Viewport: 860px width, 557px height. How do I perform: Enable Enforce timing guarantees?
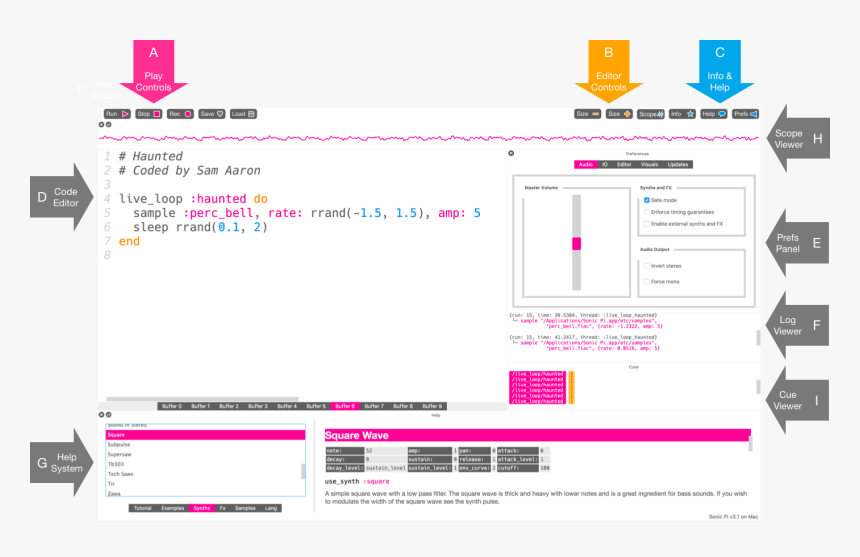(x=647, y=212)
